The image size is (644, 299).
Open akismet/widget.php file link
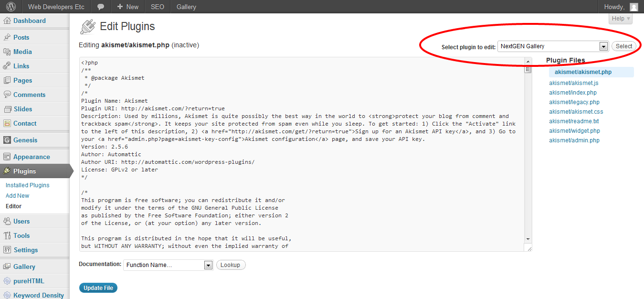tap(574, 131)
